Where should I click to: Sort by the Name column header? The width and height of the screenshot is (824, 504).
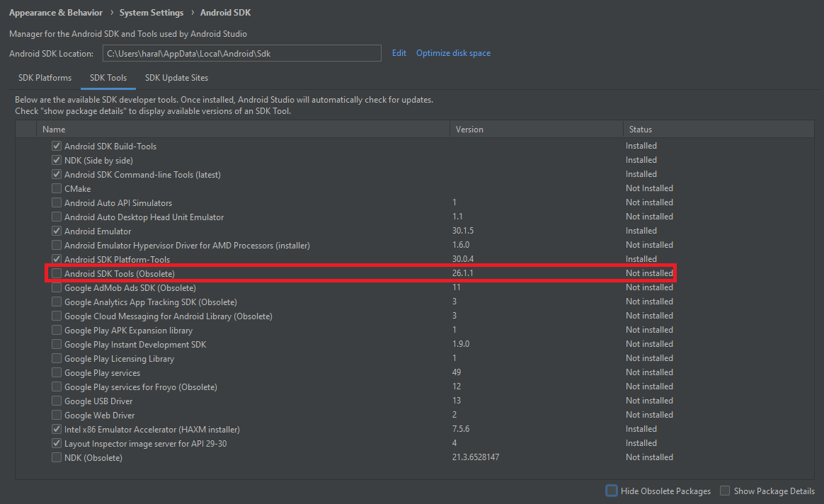coord(243,130)
